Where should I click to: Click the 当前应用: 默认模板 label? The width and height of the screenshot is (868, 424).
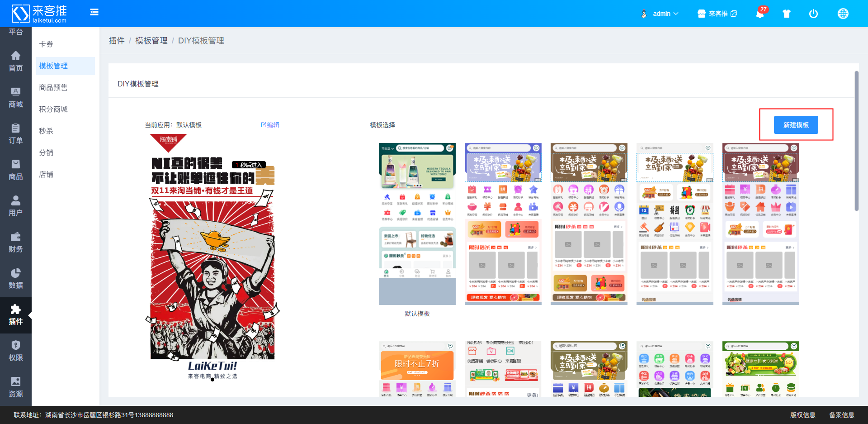[x=173, y=125]
